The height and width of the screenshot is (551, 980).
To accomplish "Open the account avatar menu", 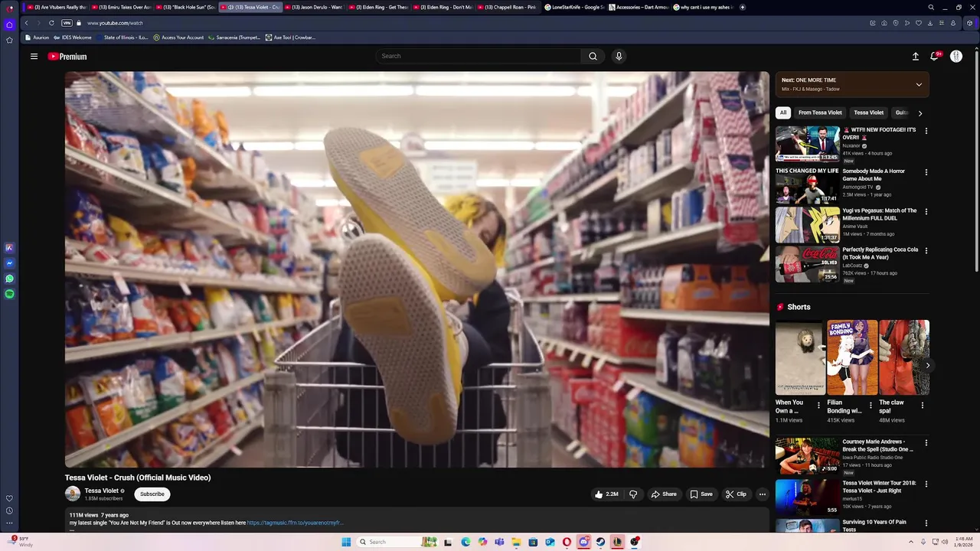I will tap(956, 56).
